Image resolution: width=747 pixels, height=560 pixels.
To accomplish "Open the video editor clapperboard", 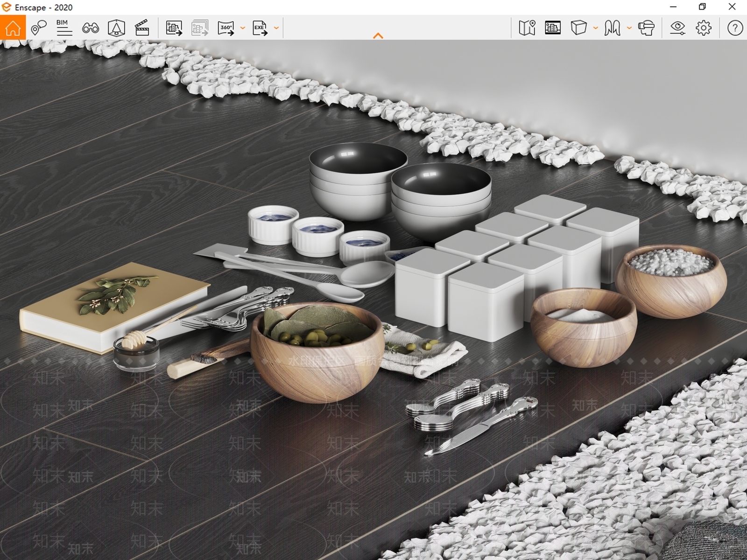I will [142, 28].
